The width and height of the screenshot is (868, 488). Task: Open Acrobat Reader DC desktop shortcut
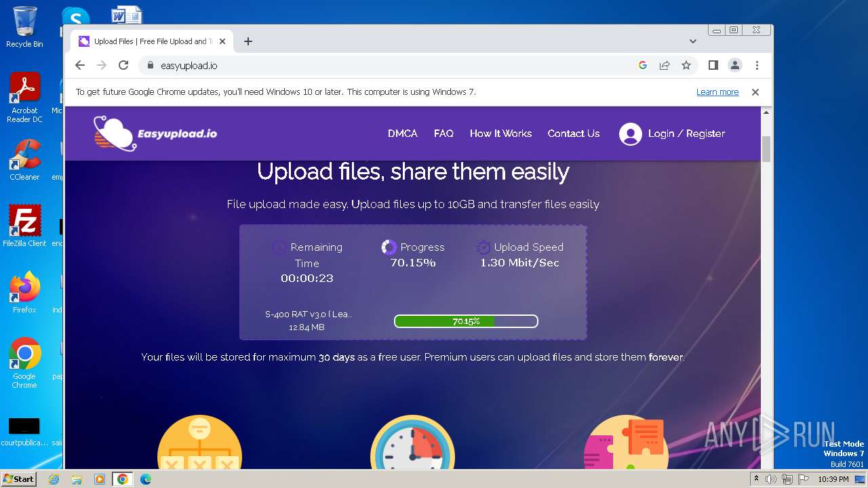coord(24,98)
